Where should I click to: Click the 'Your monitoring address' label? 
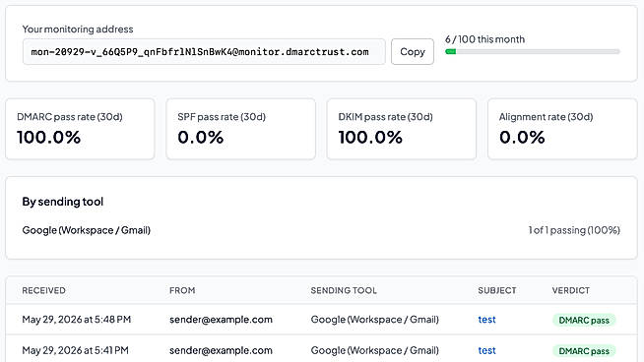pyautogui.click(x=78, y=30)
